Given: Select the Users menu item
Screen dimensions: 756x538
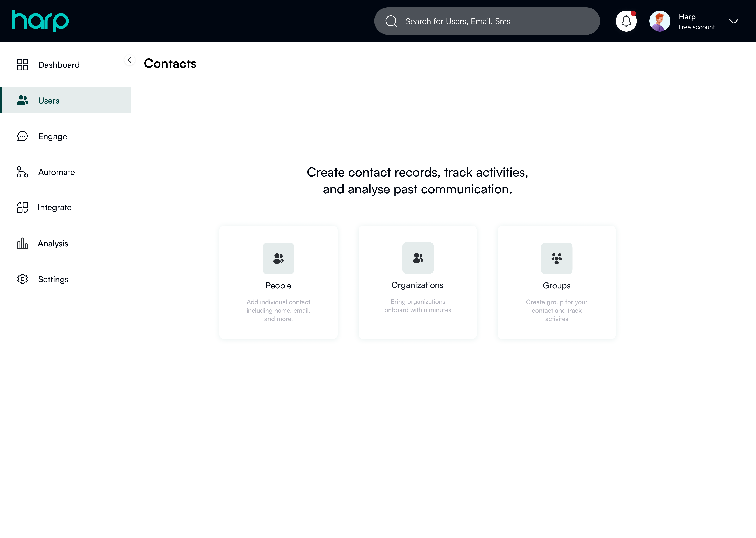Looking at the screenshot, I should 66,100.
